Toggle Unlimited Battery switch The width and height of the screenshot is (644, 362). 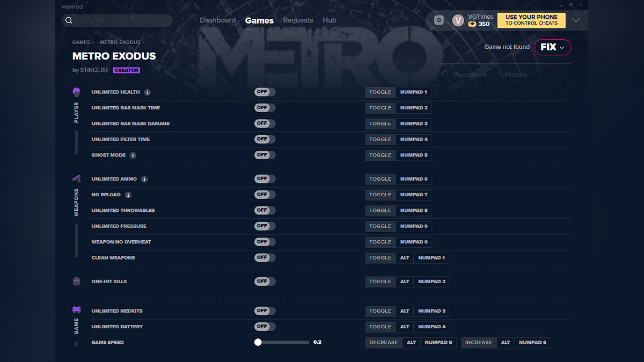coord(265,327)
